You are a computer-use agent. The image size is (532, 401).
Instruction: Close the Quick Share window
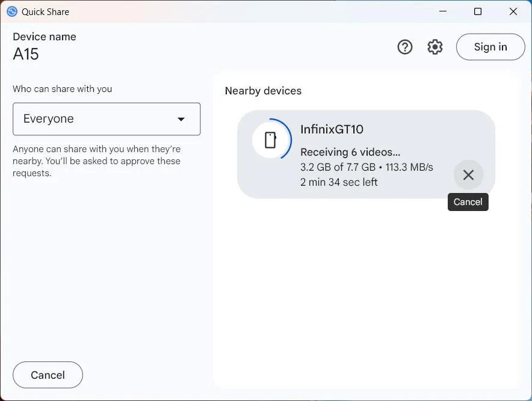click(513, 11)
